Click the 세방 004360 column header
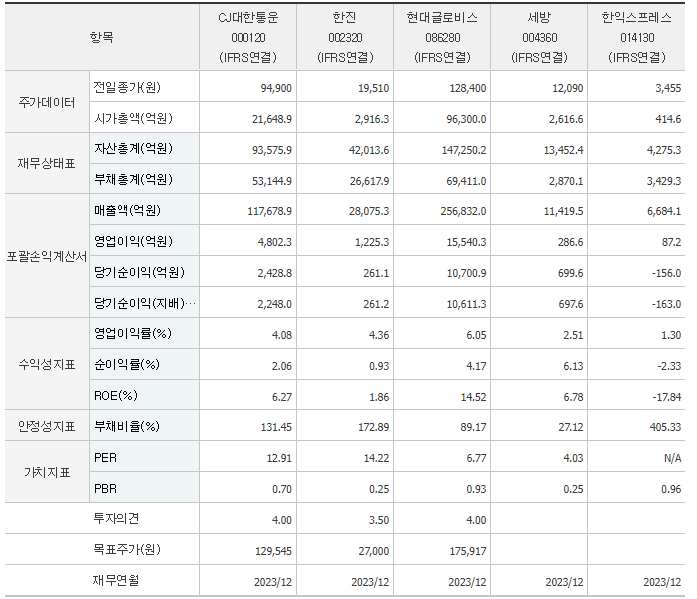This screenshot has width=697, height=599. coord(539,37)
